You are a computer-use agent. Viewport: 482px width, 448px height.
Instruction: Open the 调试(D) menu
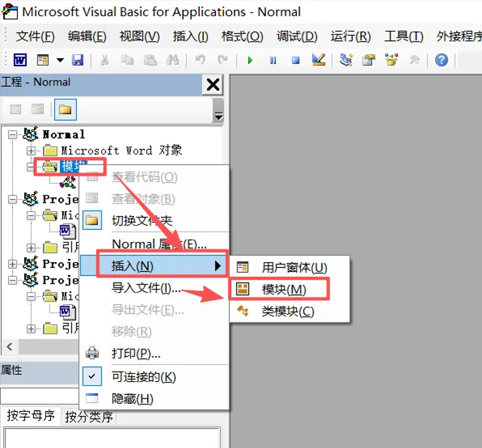pos(297,37)
